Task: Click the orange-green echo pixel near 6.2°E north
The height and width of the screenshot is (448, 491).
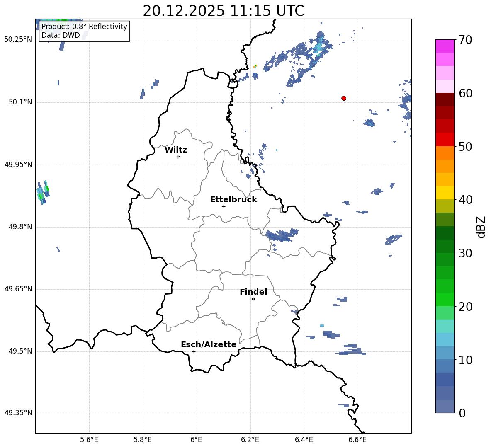Action: [x=255, y=66]
